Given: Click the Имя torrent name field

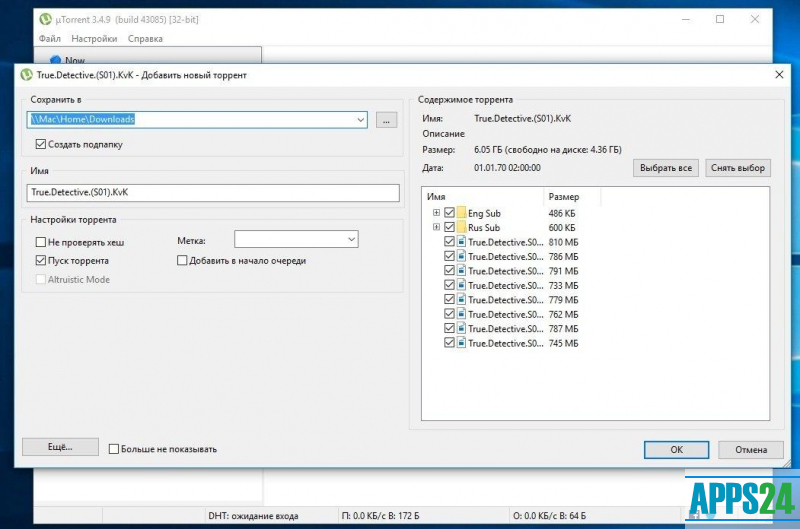Looking at the screenshot, I should click(213, 193).
